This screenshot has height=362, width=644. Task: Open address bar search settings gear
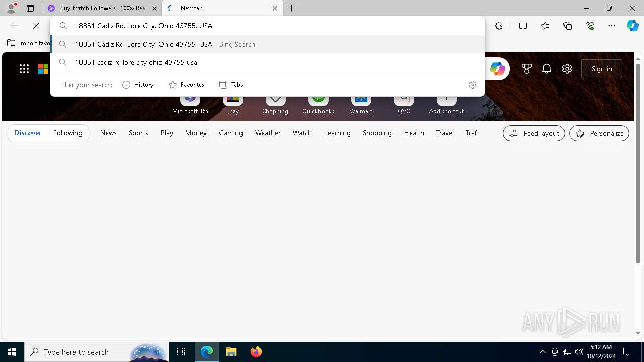(472, 85)
